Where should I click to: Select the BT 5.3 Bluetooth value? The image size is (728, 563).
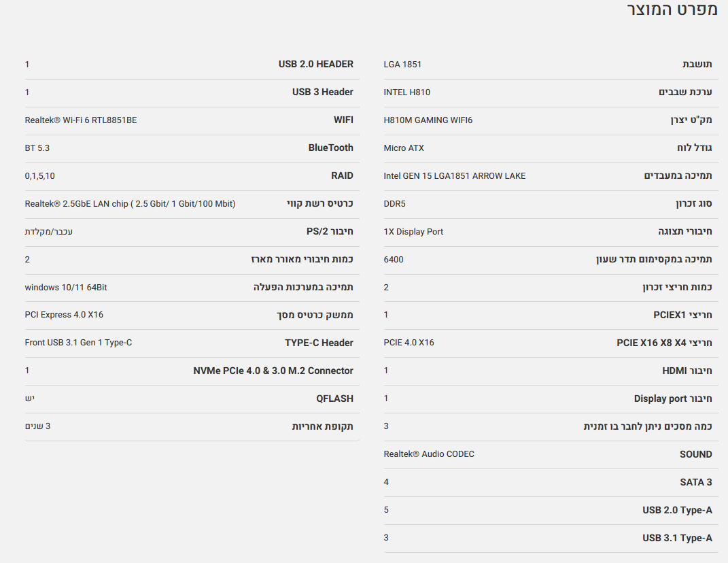click(x=37, y=148)
